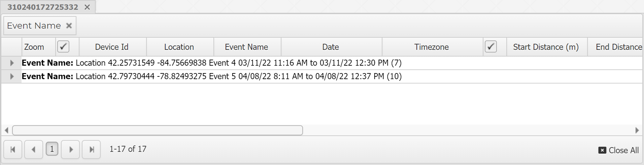Sort by Timezone column header

pos(431,47)
